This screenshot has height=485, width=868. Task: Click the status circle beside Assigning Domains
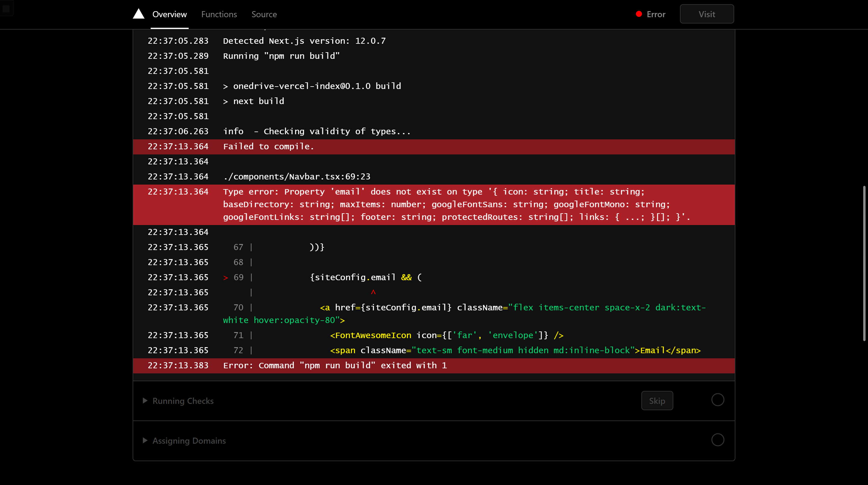pyautogui.click(x=718, y=440)
